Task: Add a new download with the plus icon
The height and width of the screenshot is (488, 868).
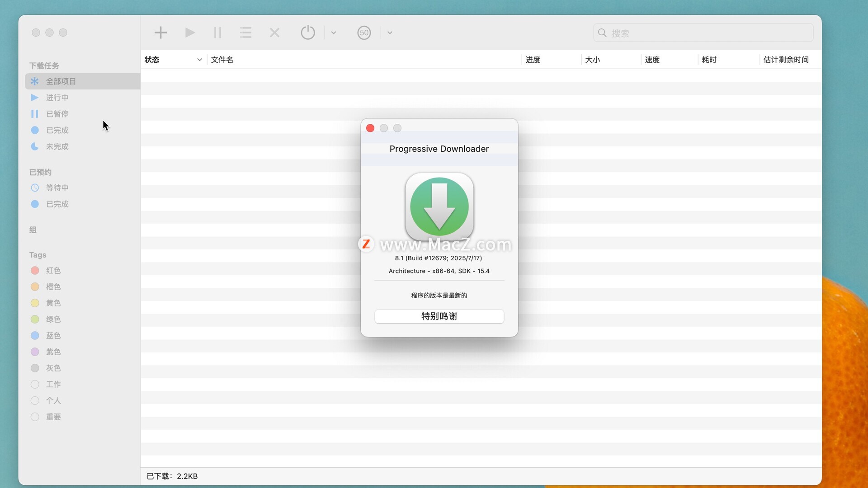Action: pos(160,33)
